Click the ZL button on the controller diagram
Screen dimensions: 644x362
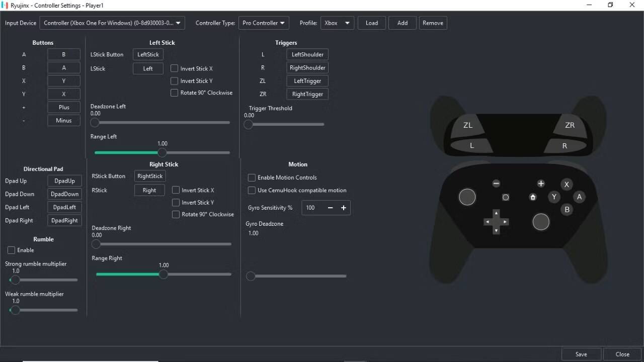pos(468,125)
